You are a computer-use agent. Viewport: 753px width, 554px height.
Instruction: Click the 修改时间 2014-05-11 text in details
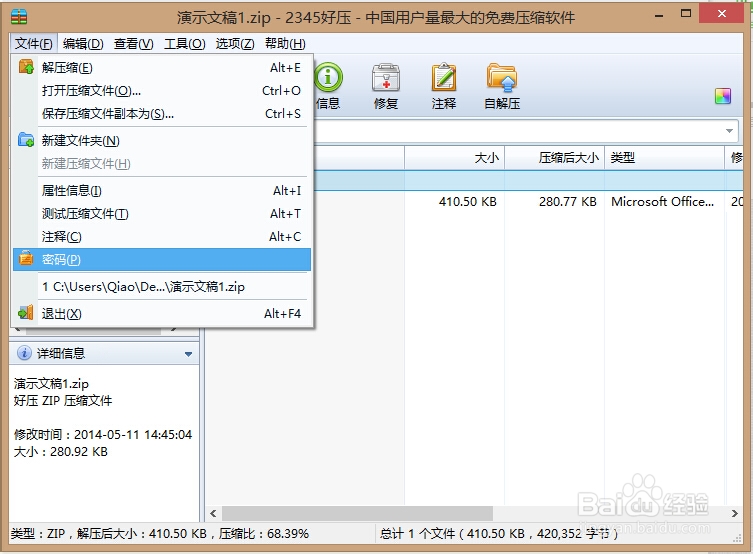[103, 434]
